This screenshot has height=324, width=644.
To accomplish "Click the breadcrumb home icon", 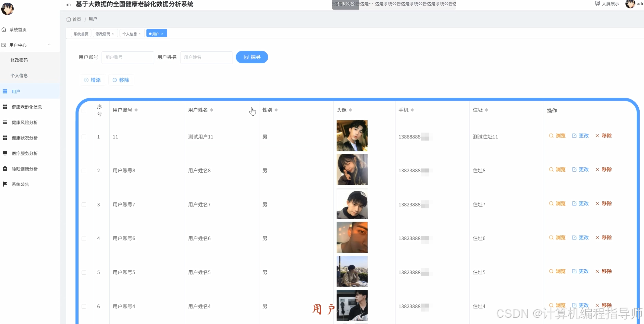I will click(69, 19).
